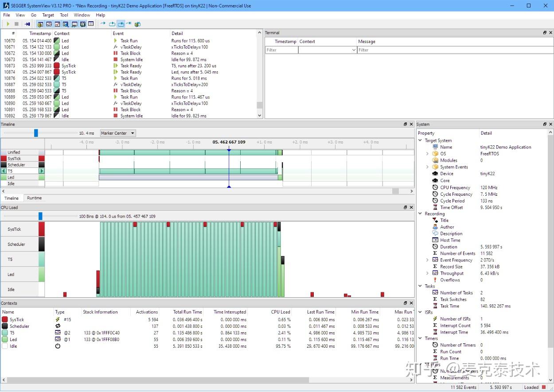Collapse the Target System property tree
Screen dimensions: 554x392
pyautogui.click(x=421, y=140)
